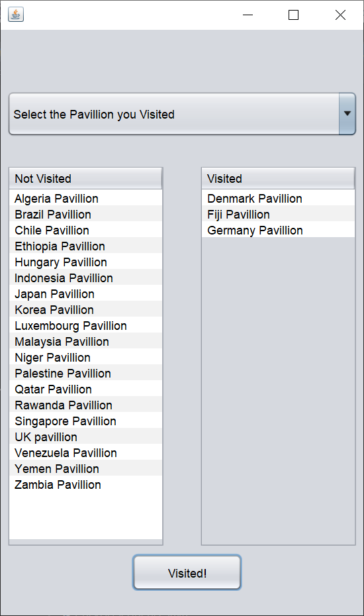Image resolution: width=364 pixels, height=616 pixels.
Task: Select Fiji Pavillion in Visited list
Action: click(x=278, y=214)
